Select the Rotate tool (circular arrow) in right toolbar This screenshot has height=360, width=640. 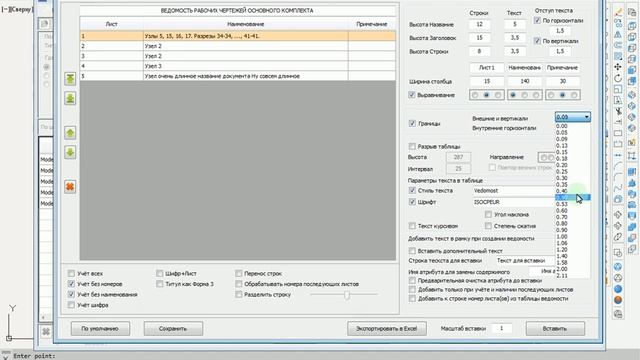click(618, 78)
